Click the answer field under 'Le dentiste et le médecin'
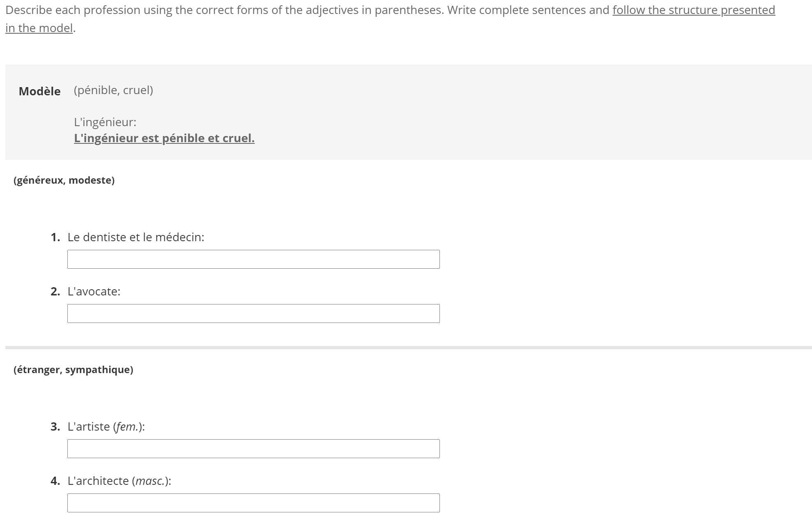Screen dimensions: 812x521 click(253, 259)
